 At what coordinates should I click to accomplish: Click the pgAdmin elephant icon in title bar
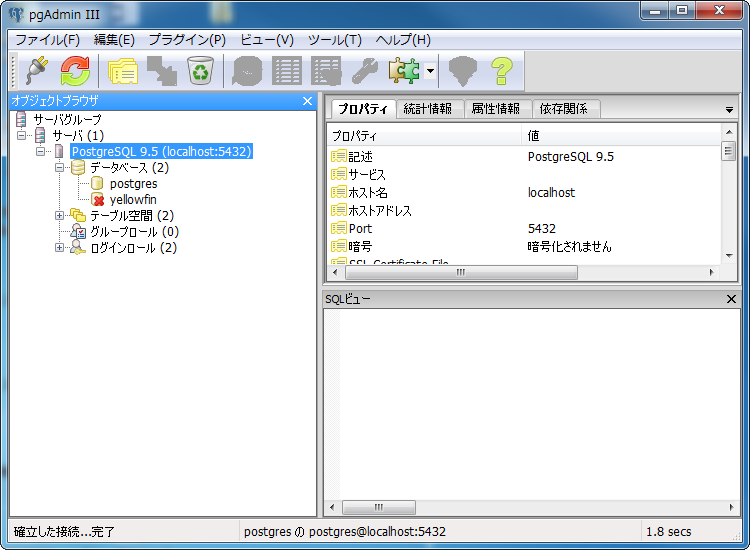[x=16, y=14]
